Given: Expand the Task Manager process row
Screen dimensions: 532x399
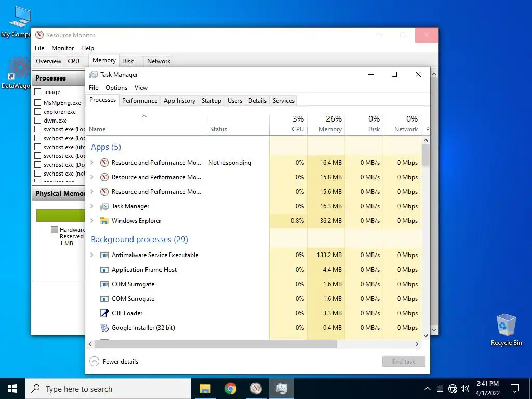Looking at the screenshot, I should click(91, 206).
